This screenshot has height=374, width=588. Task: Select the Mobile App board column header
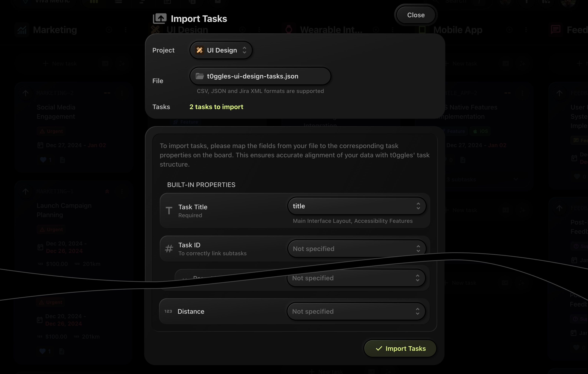click(458, 30)
